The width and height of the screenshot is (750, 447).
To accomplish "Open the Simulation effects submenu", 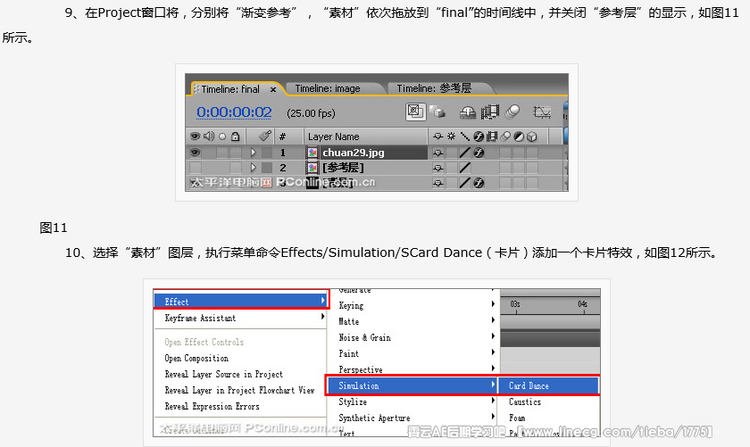I will click(412, 386).
